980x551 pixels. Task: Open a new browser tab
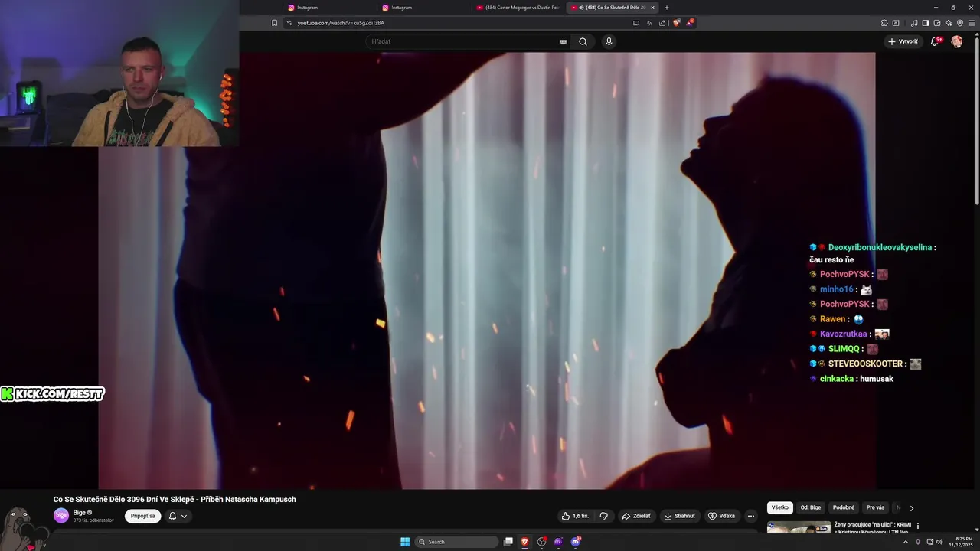[x=667, y=8]
